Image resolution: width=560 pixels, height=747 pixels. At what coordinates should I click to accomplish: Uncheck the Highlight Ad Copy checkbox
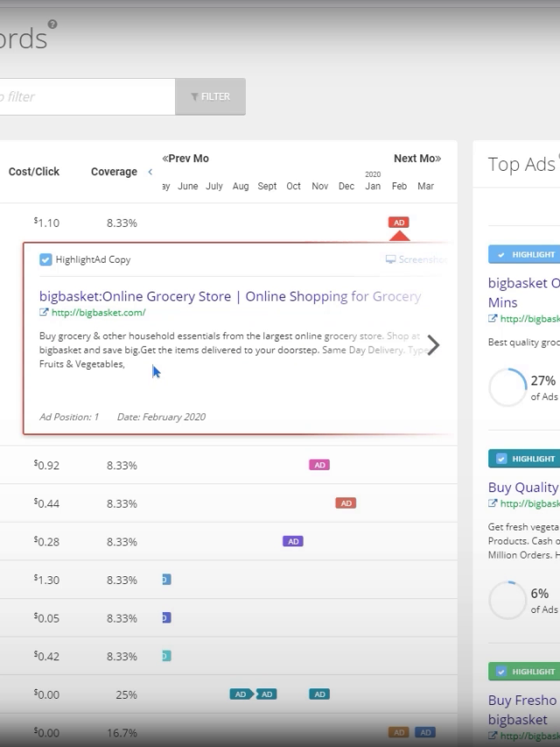45,260
